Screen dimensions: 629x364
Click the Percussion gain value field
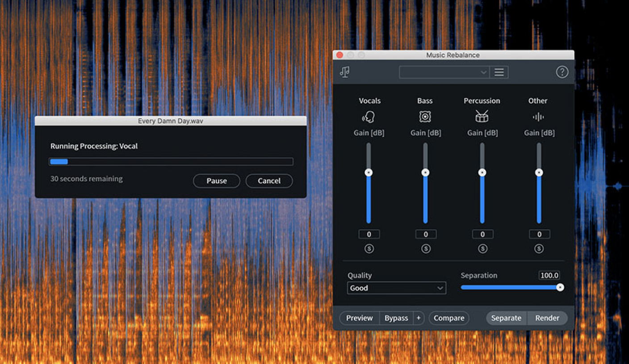pos(482,234)
